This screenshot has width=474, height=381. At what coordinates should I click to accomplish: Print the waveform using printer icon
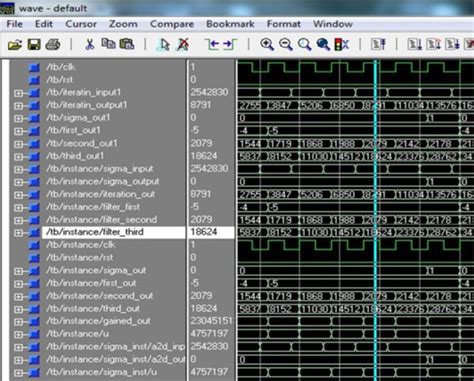click(53, 44)
